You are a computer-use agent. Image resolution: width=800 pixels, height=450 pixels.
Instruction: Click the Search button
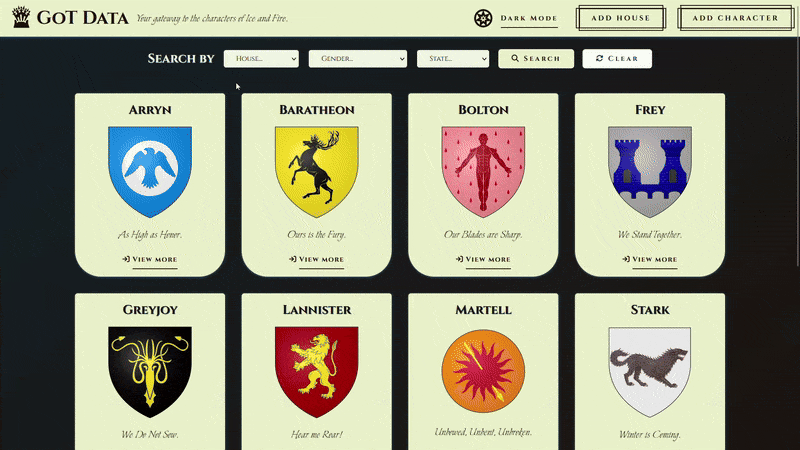click(x=536, y=59)
